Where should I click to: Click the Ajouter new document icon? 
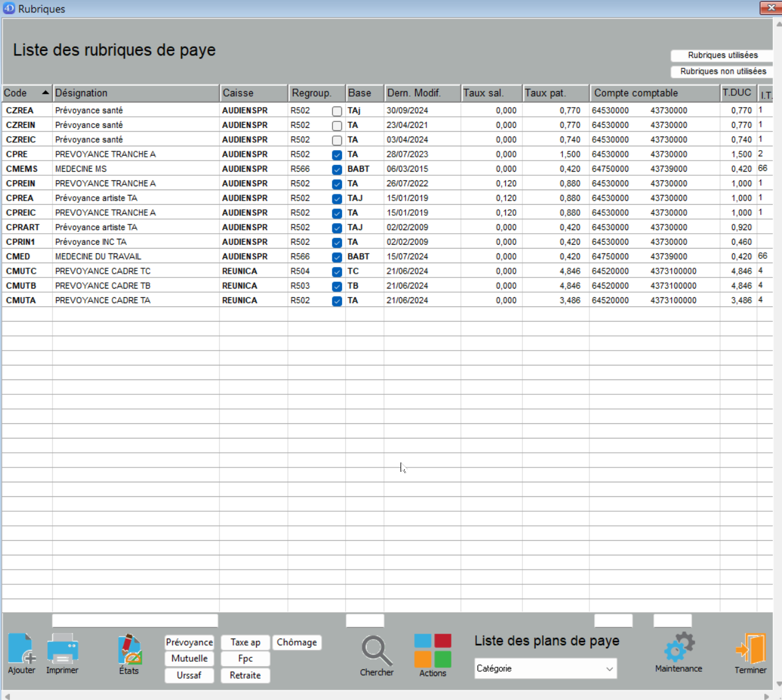21,649
